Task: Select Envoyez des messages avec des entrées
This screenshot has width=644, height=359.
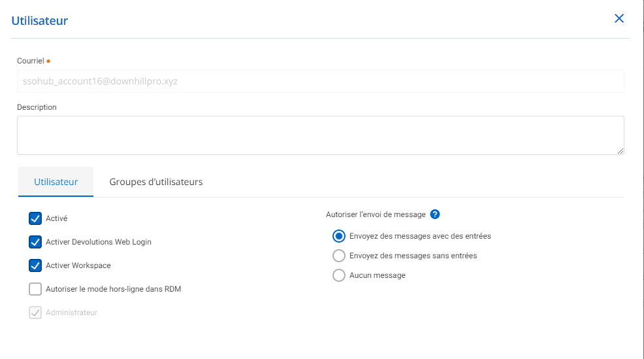Action: point(339,236)
